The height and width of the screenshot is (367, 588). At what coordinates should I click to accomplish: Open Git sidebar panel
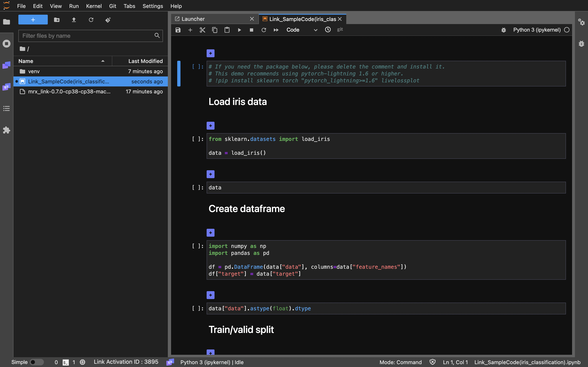point(7,87)
